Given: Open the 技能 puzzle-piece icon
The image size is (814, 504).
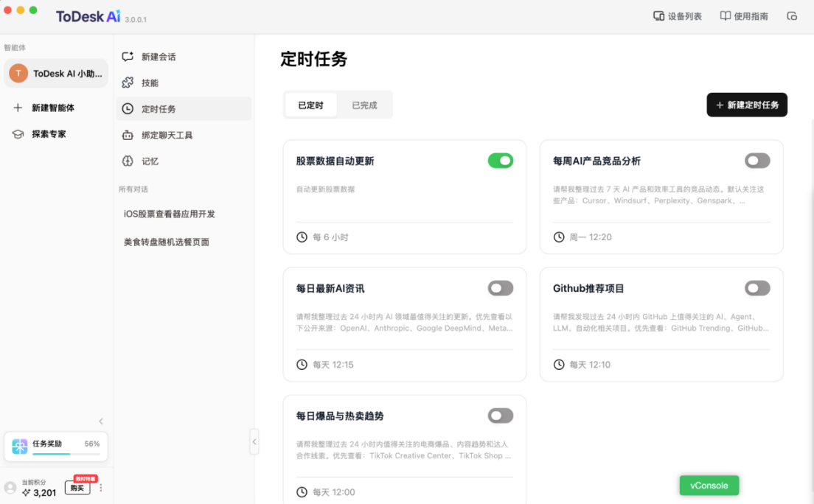Looking at the screenshot, I should [x=128, y=83].
